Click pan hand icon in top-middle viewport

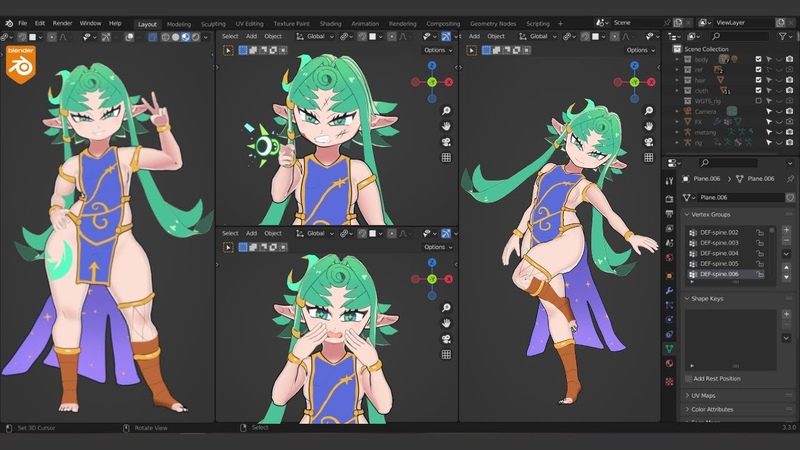(x=446, y=126)
